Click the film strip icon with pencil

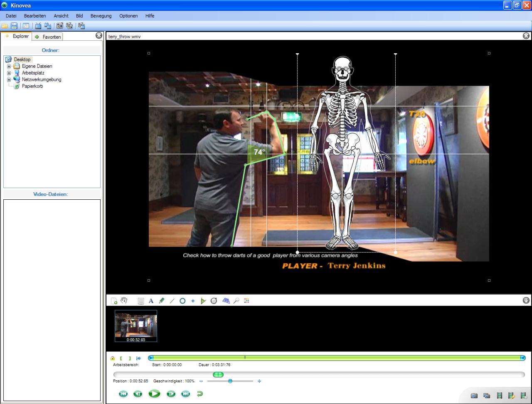(512, 396)
